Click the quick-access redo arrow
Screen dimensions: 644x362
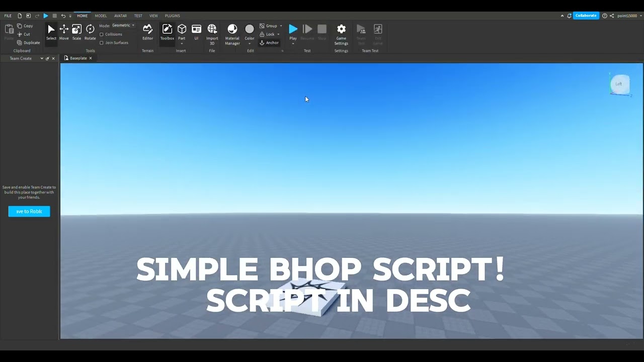[x=37, y=16]
